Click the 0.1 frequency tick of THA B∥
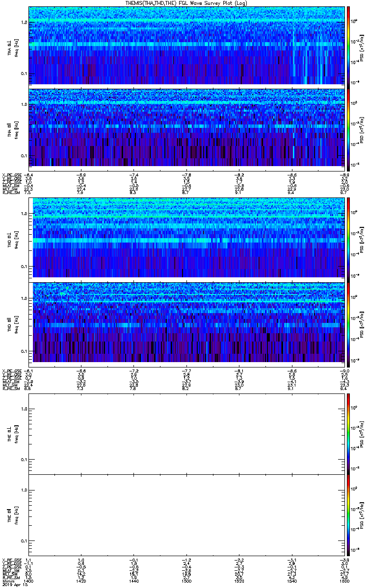368x588 pixels. (24, 156)
